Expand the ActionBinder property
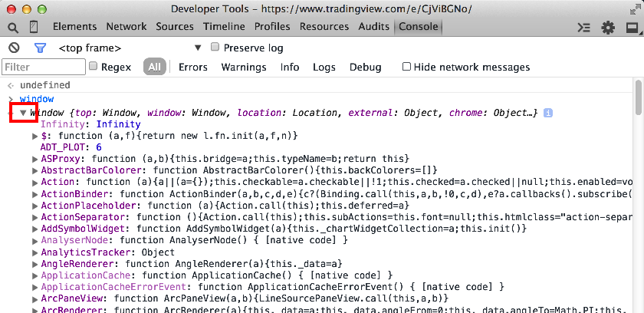The width and height of the screenshot is (644, 313). tap(35, 193)
